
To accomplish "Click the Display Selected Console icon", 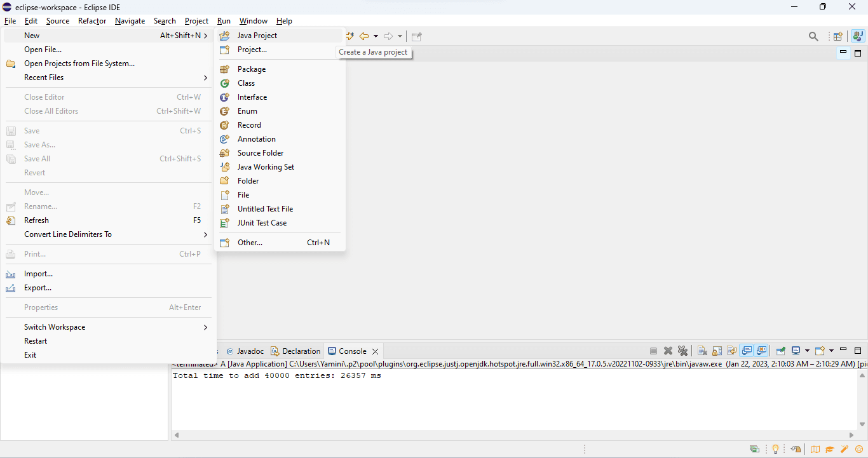I will (x=796, y=351).
